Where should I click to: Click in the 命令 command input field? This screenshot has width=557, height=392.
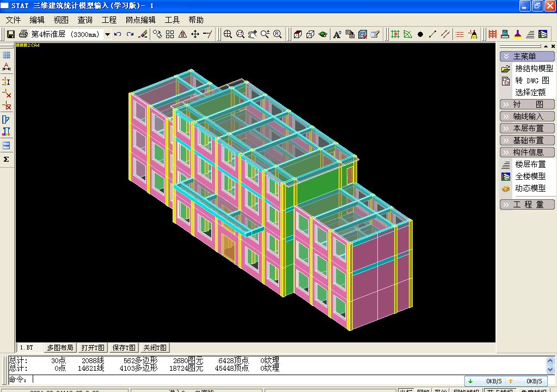pos(248,379)
